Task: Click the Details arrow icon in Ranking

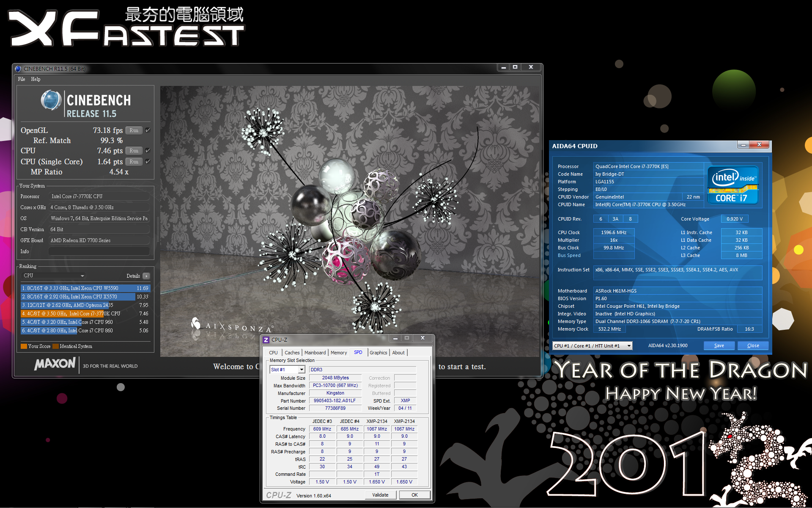Action: (146, 276)
